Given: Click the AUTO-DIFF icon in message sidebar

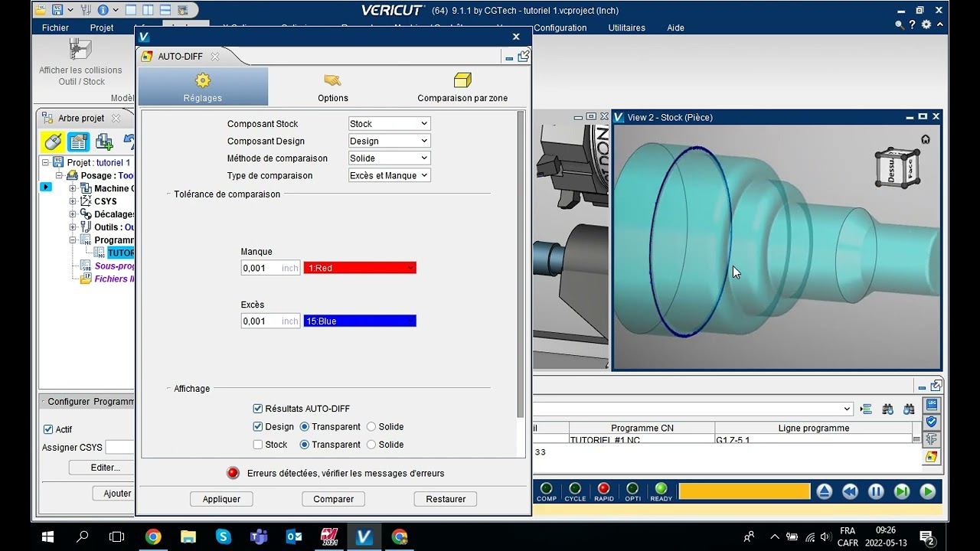Looking at the screenshot, I should (932, 457).
